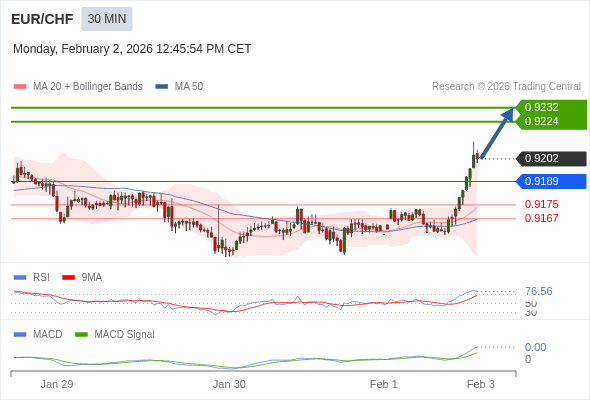
Task: Click the Feb 3 axis label
Action: 481,384
